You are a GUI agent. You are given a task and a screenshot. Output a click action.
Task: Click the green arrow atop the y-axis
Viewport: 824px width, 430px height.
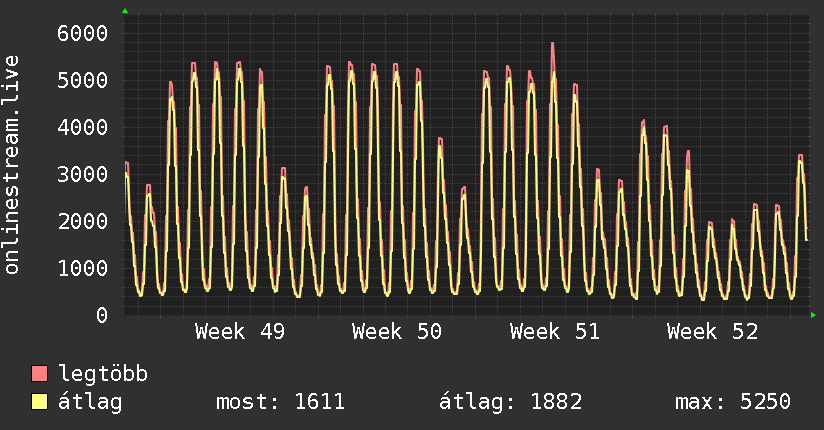(125, 11)
